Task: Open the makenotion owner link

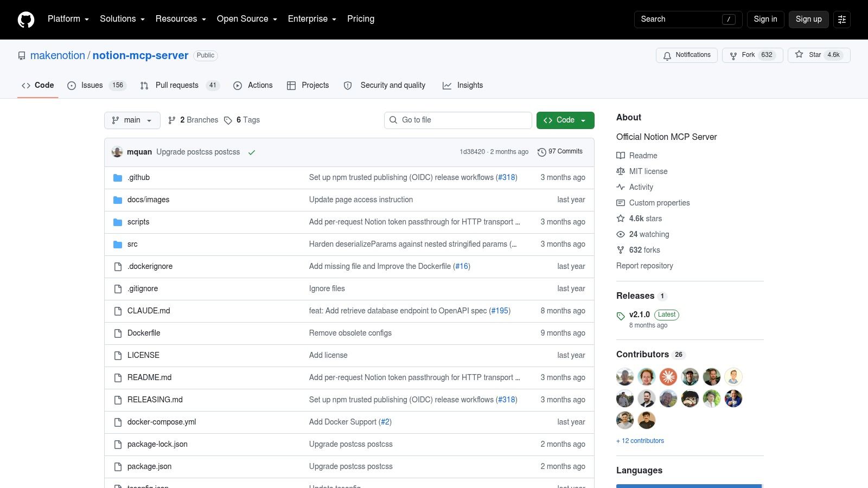Action: [x=58, y=55]
